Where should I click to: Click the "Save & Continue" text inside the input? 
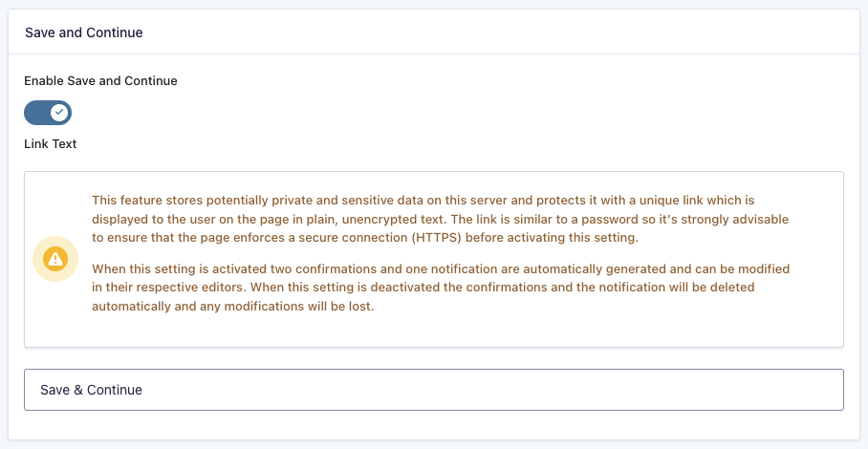[x=92, y=390]
